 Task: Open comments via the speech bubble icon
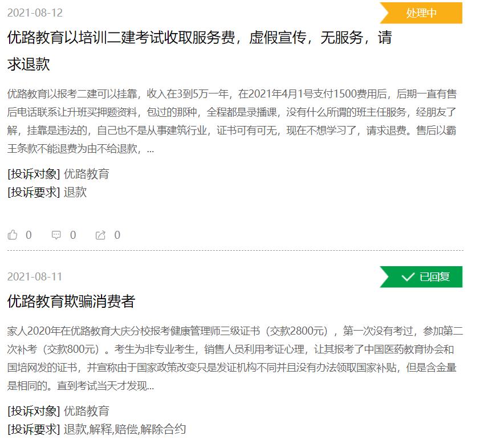point(56,234)
